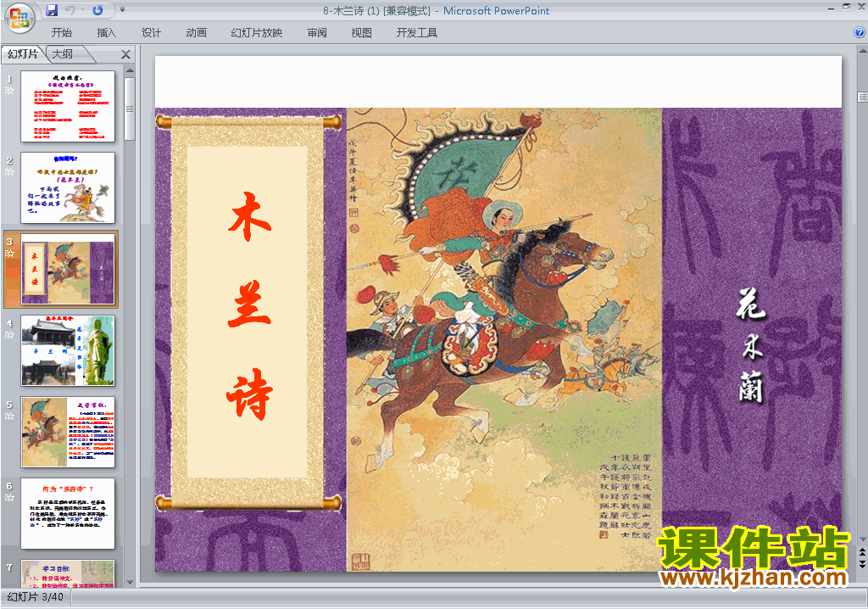Open the 视图 ribbon tab
868x609 pixels.
(361, 33)
